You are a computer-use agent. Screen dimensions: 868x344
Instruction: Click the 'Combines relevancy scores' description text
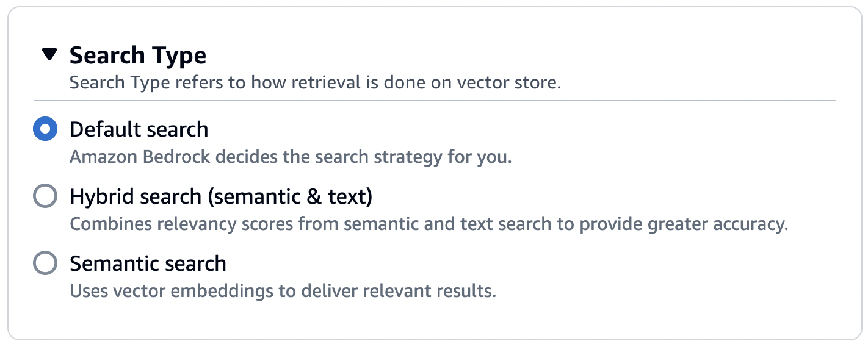point(429,224)
